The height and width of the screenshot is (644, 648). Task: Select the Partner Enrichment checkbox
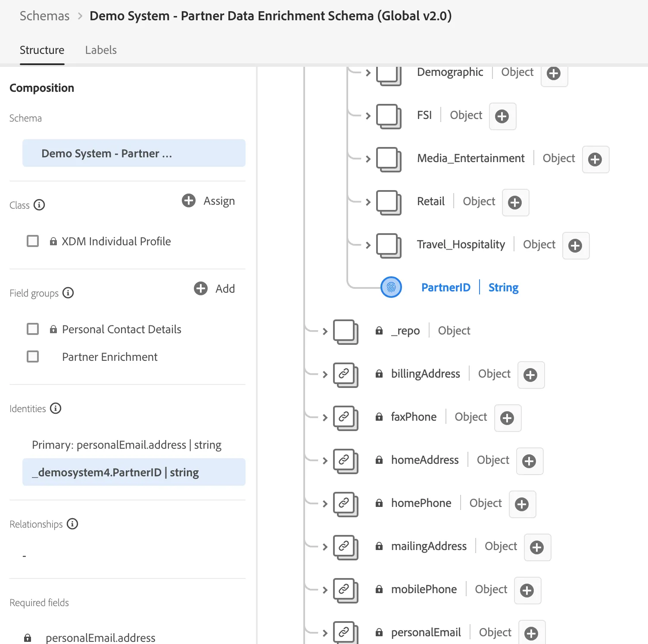(33, 356)
